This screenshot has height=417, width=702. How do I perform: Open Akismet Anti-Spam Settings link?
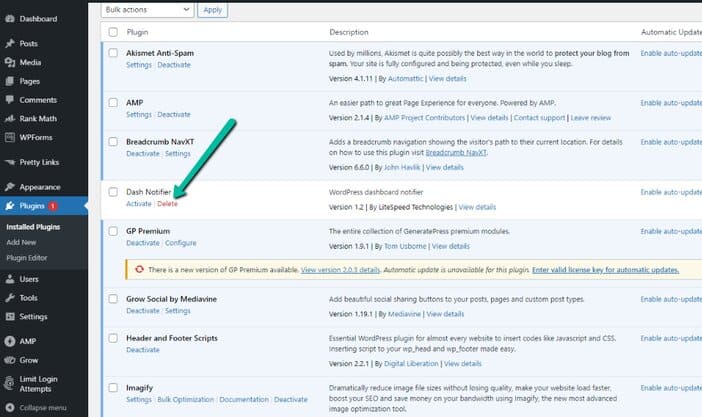pyautogui.click(x=139, y=65)
